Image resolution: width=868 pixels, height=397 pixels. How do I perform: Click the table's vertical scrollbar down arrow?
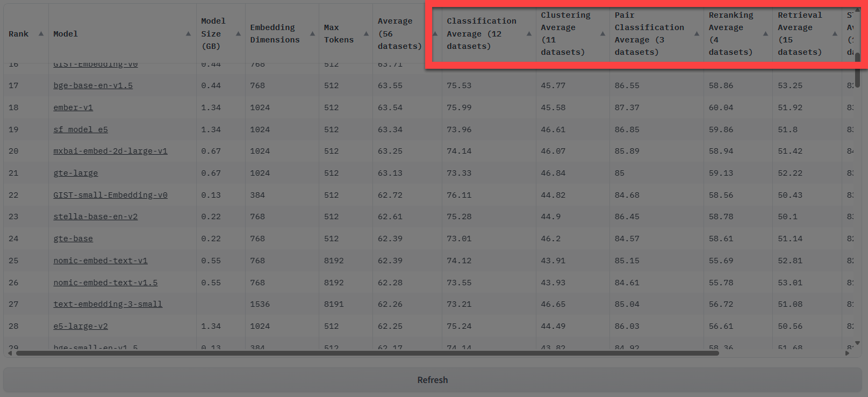(x=857, y=343)
